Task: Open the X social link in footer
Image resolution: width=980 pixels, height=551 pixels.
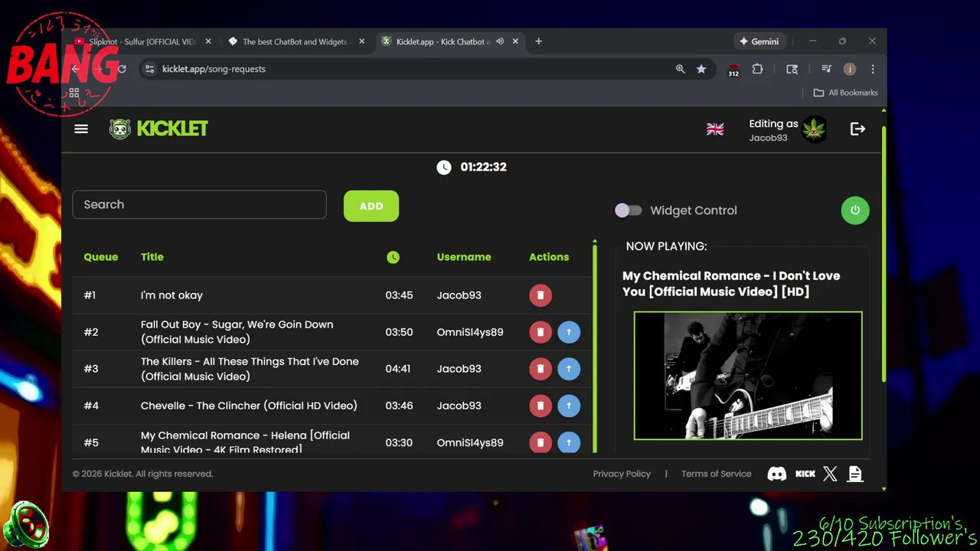Action: click(830, 474)
